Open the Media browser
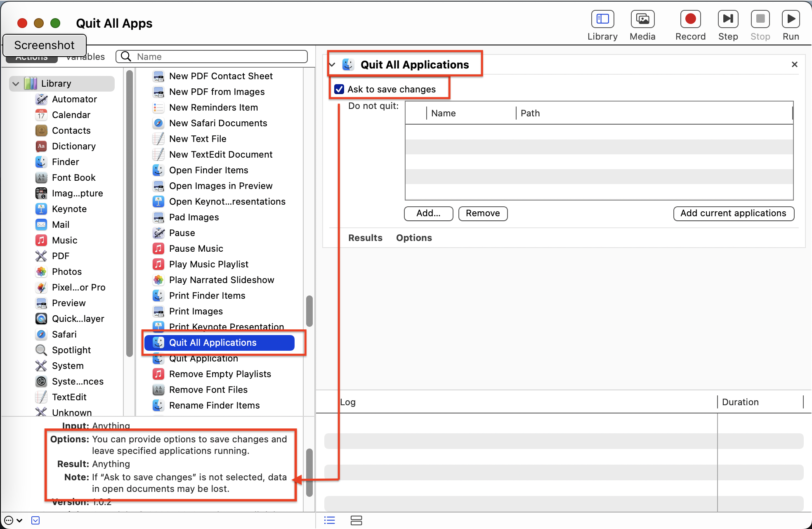 [642, 19]
